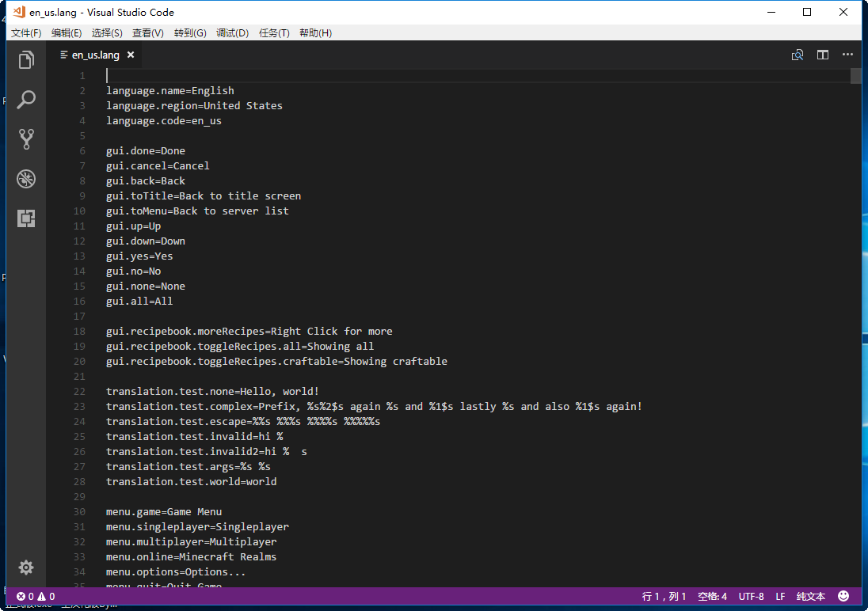
Task: Click the line gui.no=No
Action: (x=133, y=271)
